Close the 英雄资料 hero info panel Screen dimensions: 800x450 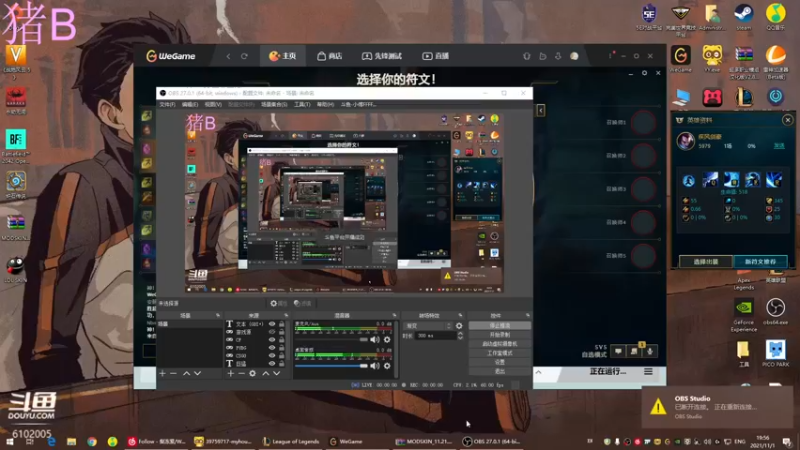click(x=787, y=120)
